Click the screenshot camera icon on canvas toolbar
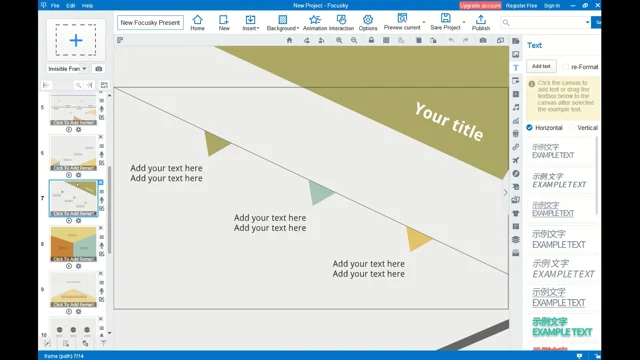 [x=483, y=40]
